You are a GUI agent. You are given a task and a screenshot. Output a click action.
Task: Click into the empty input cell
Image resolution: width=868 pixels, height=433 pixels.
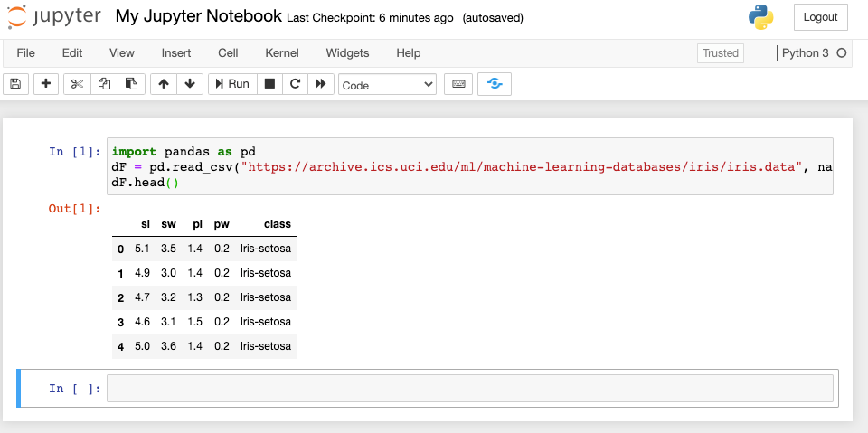pos(469,388)
